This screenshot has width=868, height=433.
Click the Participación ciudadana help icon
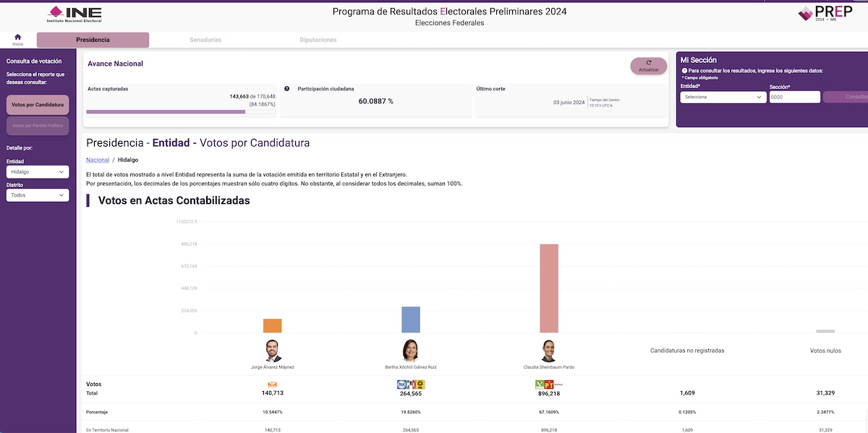(x=287, y=89)
